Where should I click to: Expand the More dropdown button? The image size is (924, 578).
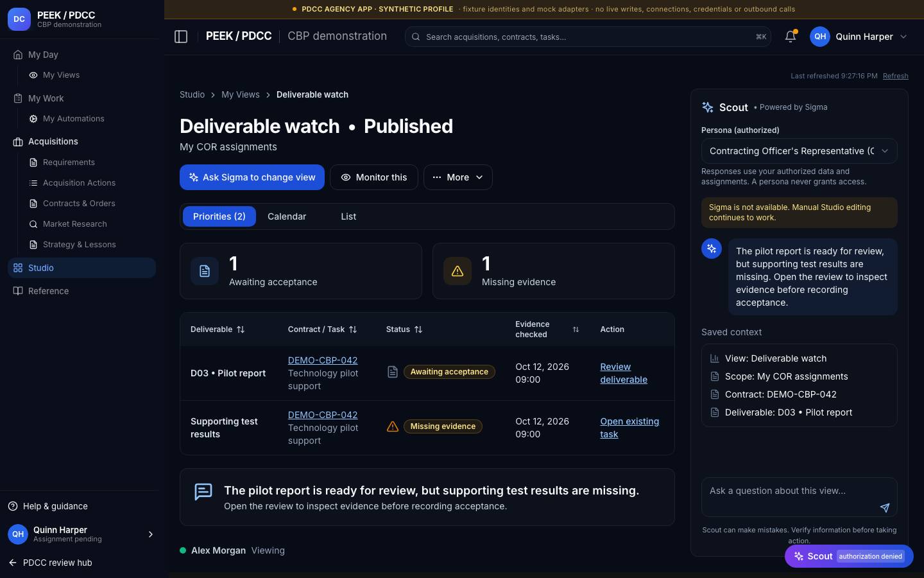point(458,177)
